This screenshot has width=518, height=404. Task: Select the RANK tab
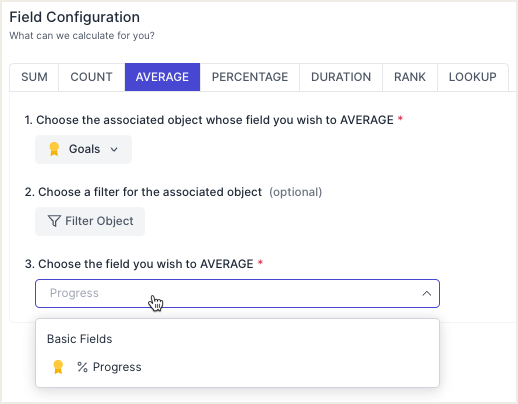pyautogui.click(x=410, y=77)
